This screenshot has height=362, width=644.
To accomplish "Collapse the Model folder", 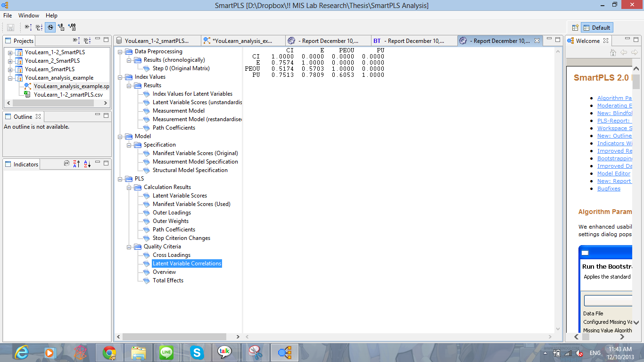I will [119, 136].
